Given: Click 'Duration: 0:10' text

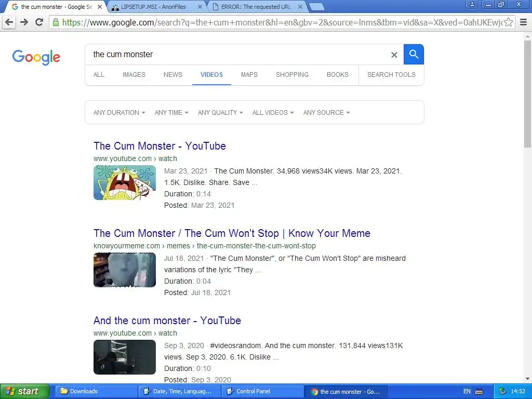Looking at the screenshot, I should pos(187,368).
